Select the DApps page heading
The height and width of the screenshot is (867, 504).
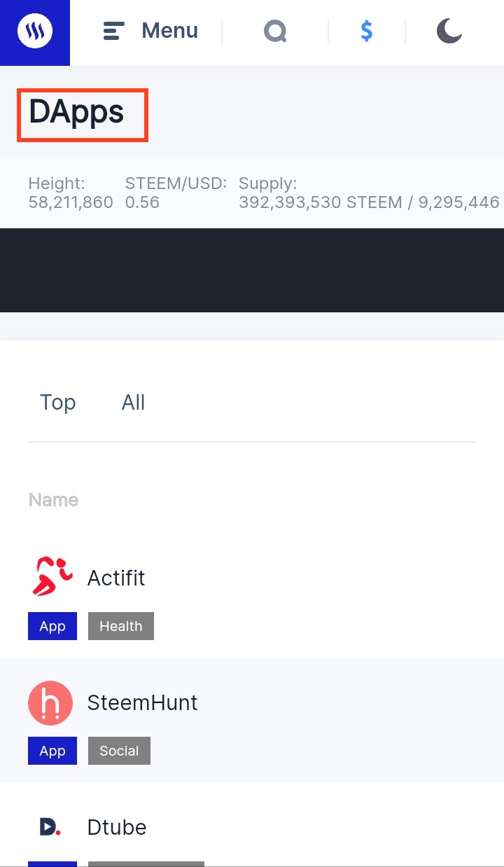coord(76,112)
